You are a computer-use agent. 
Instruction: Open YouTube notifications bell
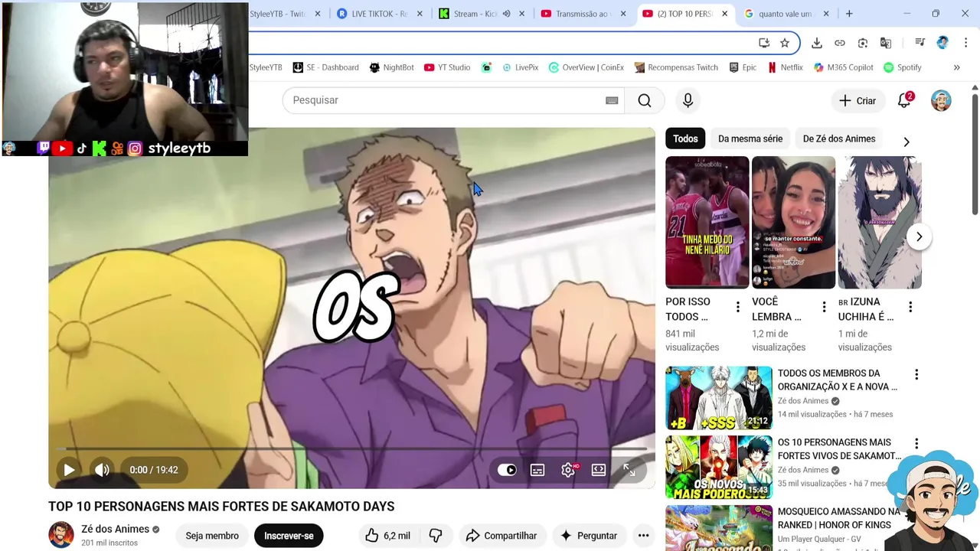pos(904,100)
